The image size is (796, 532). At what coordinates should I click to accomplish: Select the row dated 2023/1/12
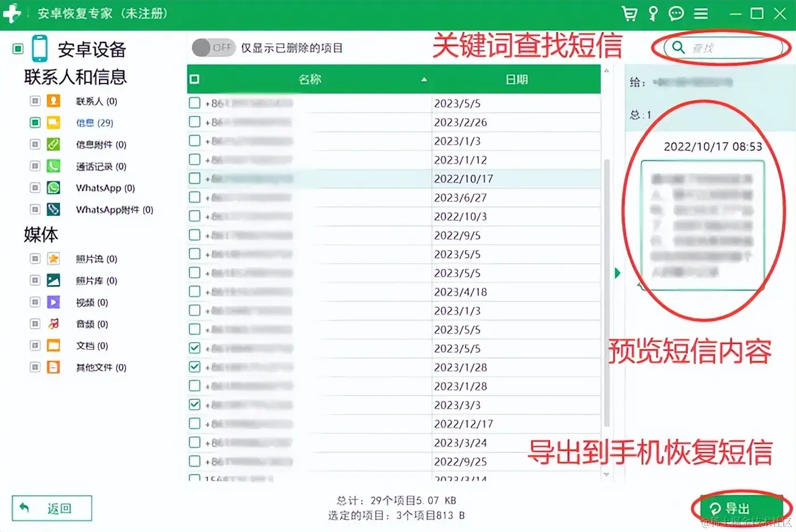pos(394,160)
